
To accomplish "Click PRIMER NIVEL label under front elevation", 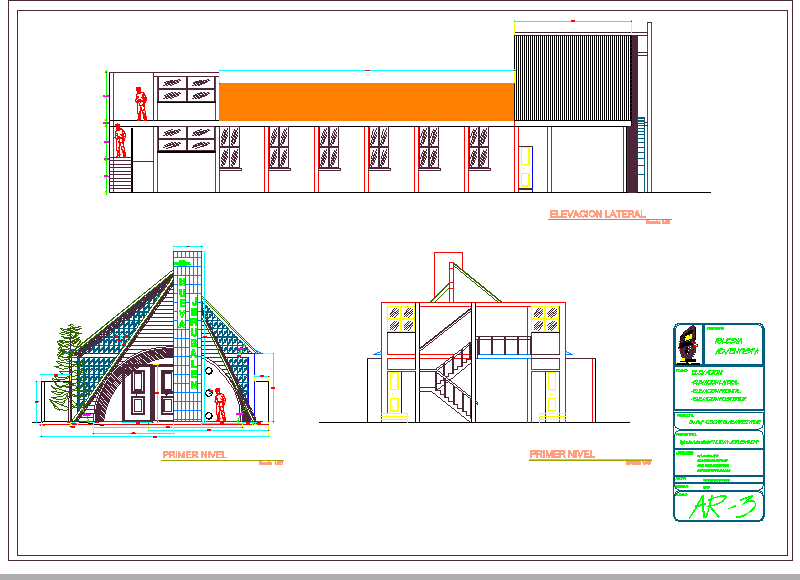I will coord(194,455).
